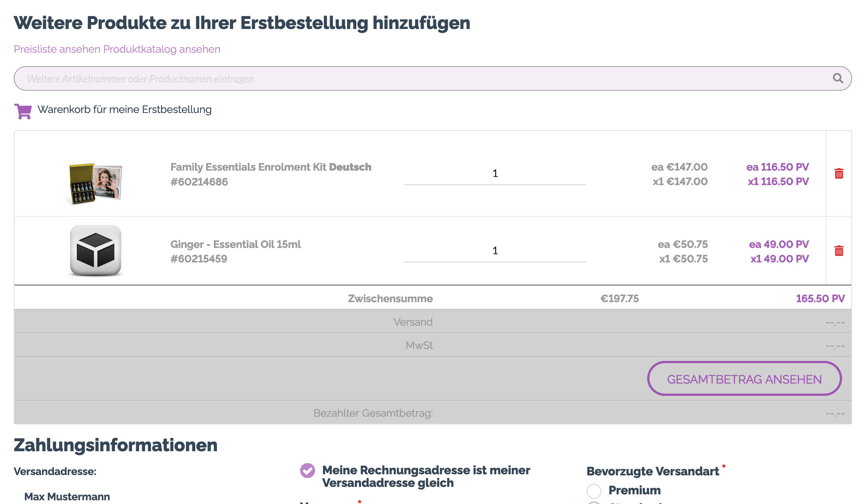The width and height of the screenshot is (867, 504).
Task: Click the purple shopping cart icon
Action: point(23,111)
